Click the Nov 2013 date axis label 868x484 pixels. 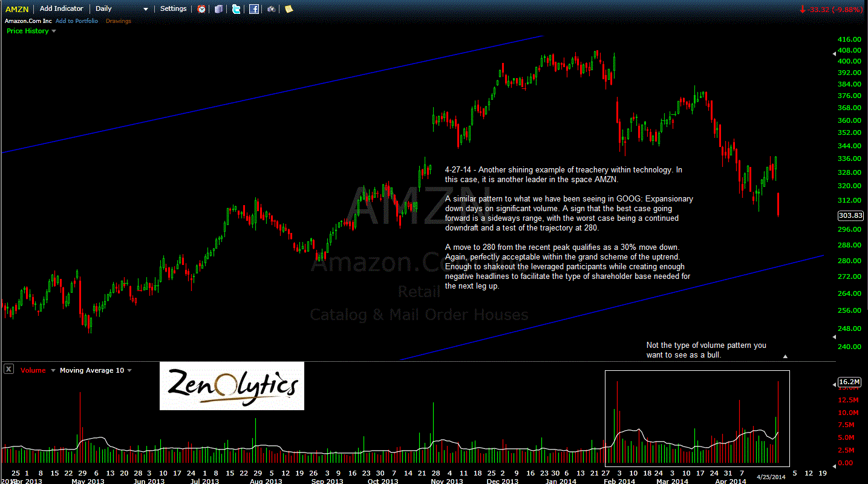[447, 482]
